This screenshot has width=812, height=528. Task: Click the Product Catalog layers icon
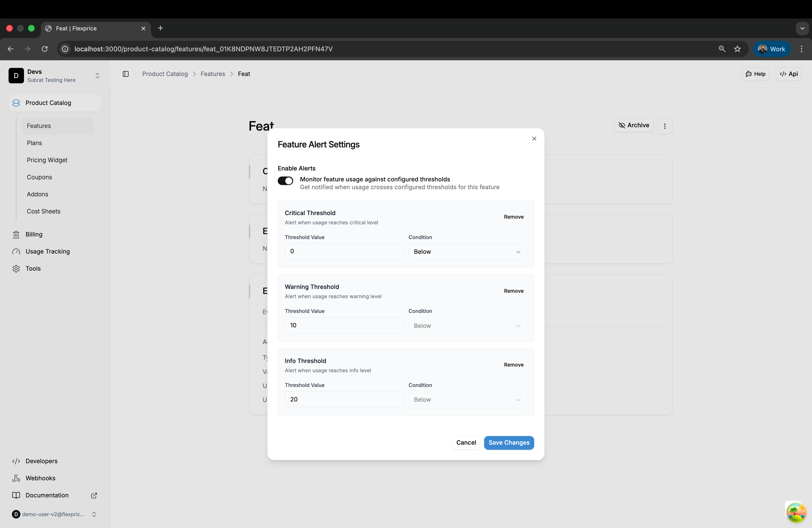(x=16, y=103)
